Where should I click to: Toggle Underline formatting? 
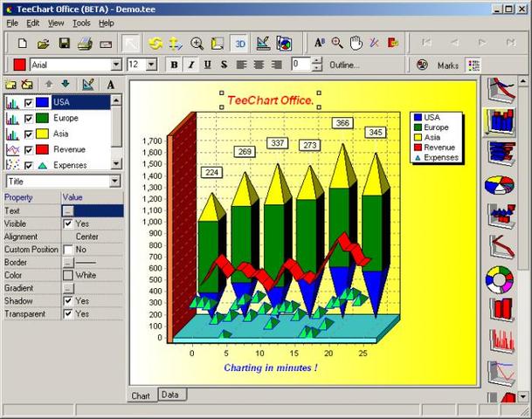[208, 65]
